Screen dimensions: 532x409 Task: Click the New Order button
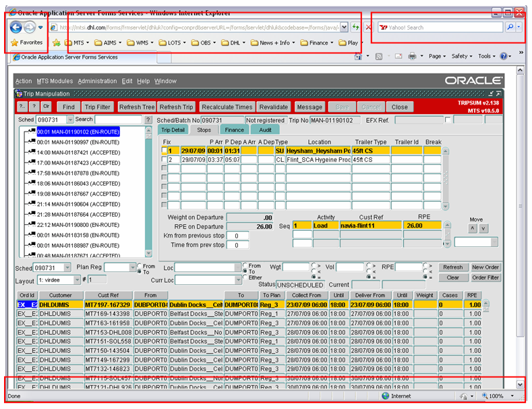click(x=485, y=267)
